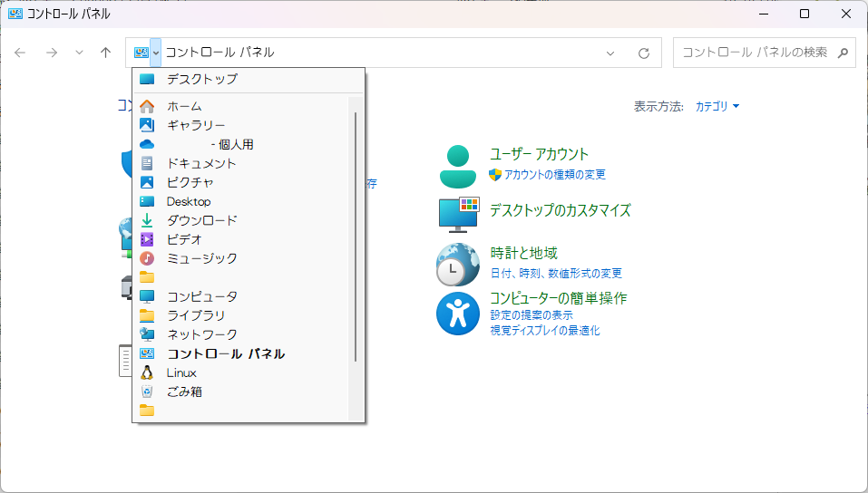This screenshot has width=868, height=493.
Task: Click the Ease of Access icon
Action: 458,314
